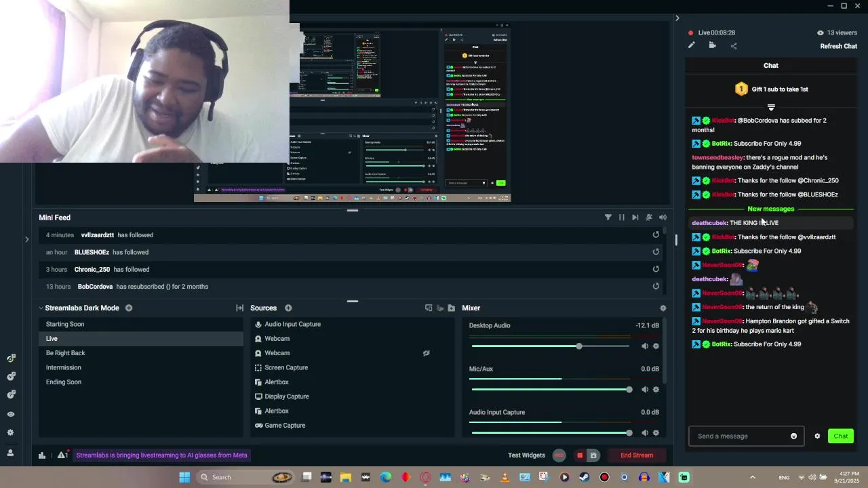Select the Live scene

[141, 338]
